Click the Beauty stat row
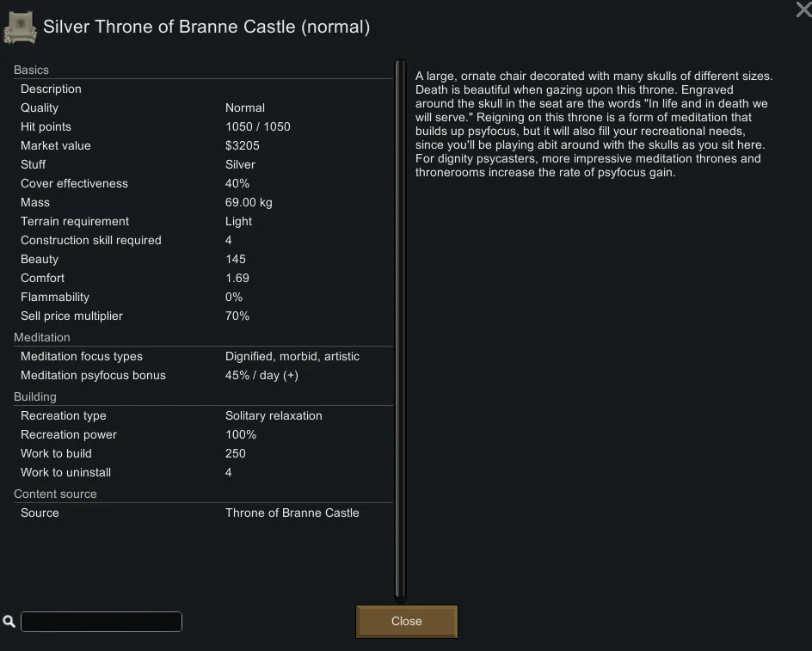Image resolution: width=812 pixels, height=651 pixels. pos(203,259)
